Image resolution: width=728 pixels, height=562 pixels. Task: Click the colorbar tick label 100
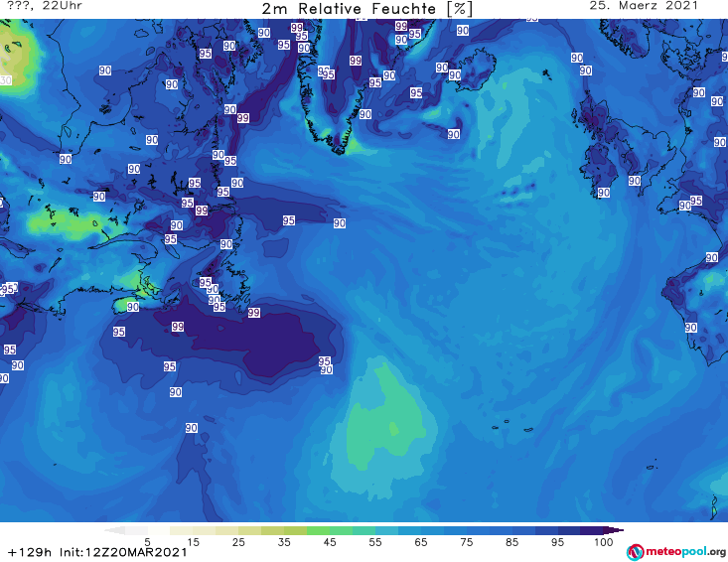604,542
